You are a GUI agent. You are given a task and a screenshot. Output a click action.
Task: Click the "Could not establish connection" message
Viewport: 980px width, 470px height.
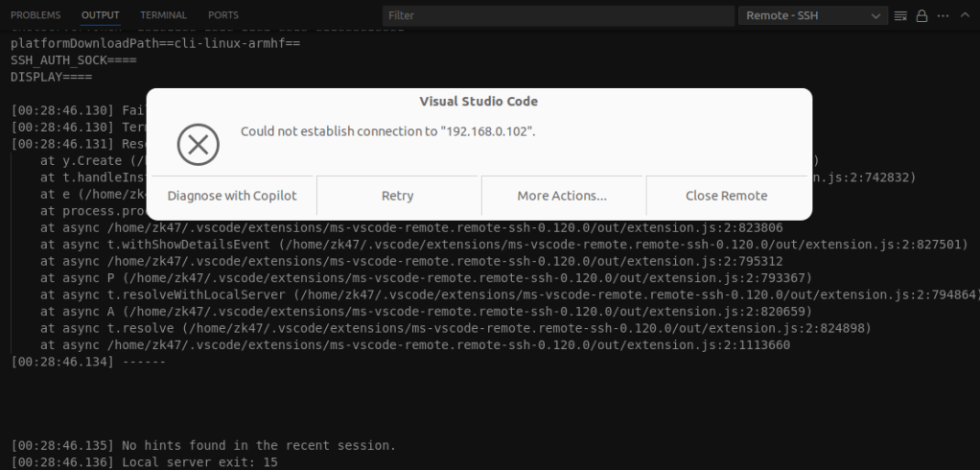(x=387, y=130)
